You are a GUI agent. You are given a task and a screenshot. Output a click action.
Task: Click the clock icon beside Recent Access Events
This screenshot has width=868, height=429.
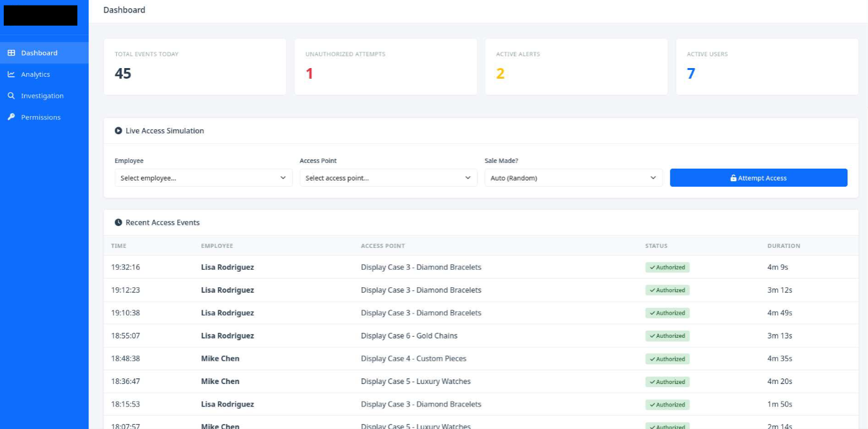119,222
